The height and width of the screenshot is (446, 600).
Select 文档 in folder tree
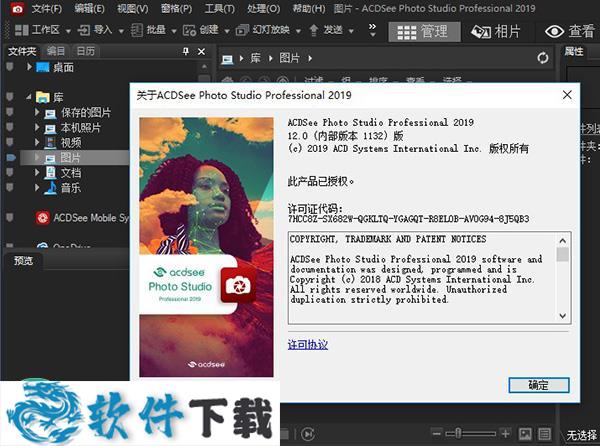(71, 173)
